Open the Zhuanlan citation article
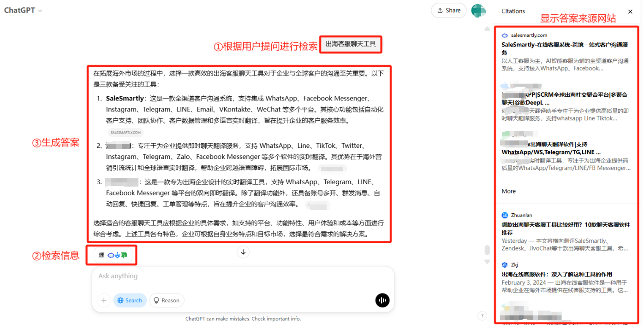The image size is (644, 328). coord(566,229)
